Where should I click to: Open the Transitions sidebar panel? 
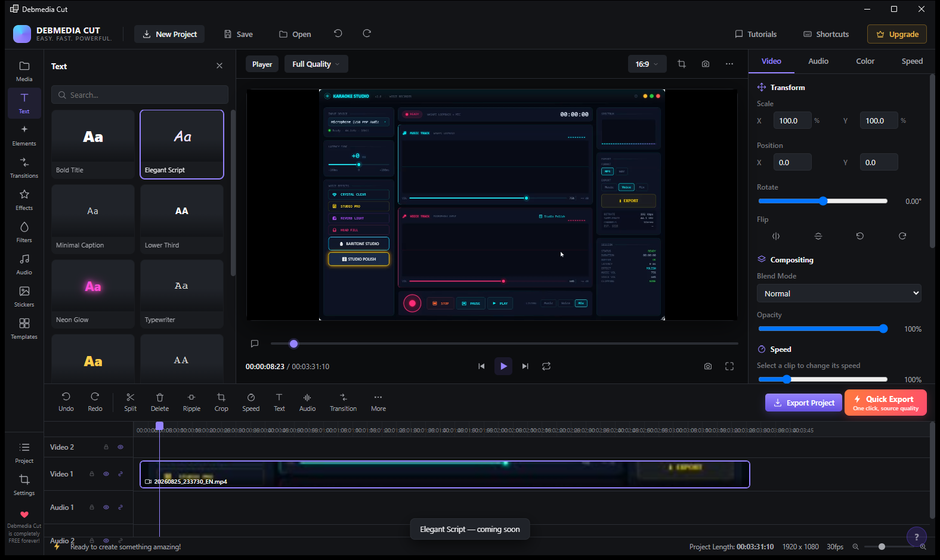tap(24, 168)
